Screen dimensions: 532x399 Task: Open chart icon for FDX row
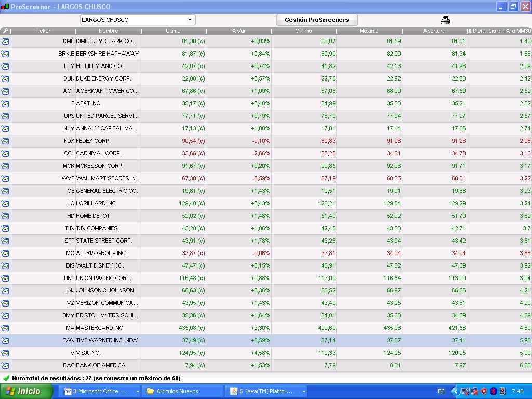(x=5, y=141)
